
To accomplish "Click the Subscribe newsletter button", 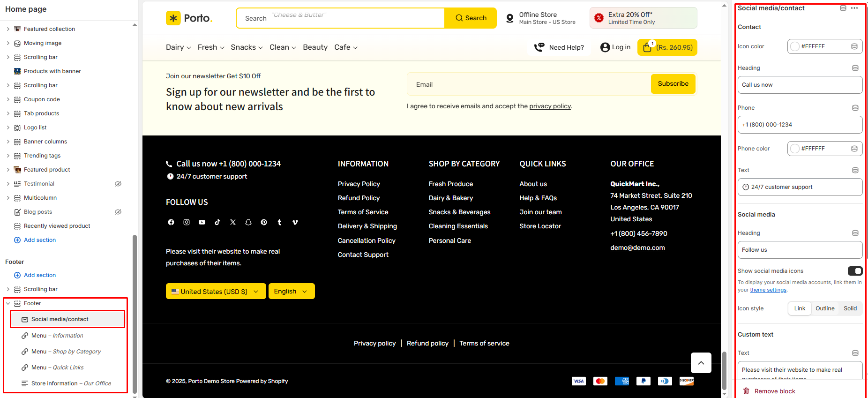I will pyautogui.click(x=673, y=84).
